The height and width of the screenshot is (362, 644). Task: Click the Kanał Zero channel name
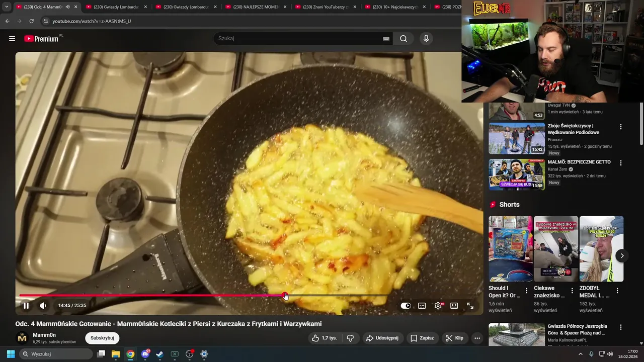tap(557, 169)
